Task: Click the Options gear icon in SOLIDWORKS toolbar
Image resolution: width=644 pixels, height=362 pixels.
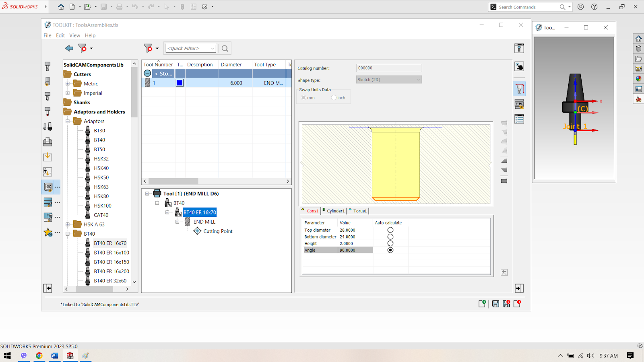Action: click(x=204, y=7)
